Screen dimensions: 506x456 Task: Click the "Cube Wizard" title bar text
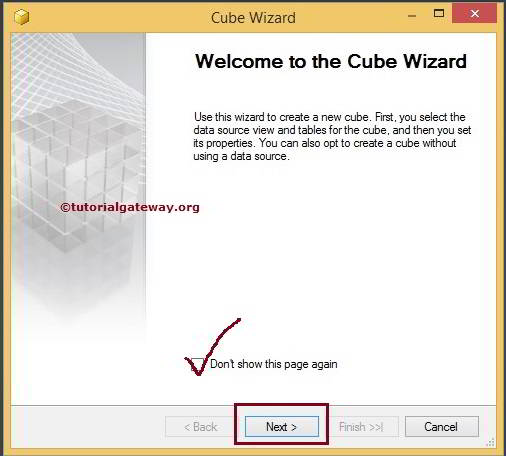click(253, 18)
